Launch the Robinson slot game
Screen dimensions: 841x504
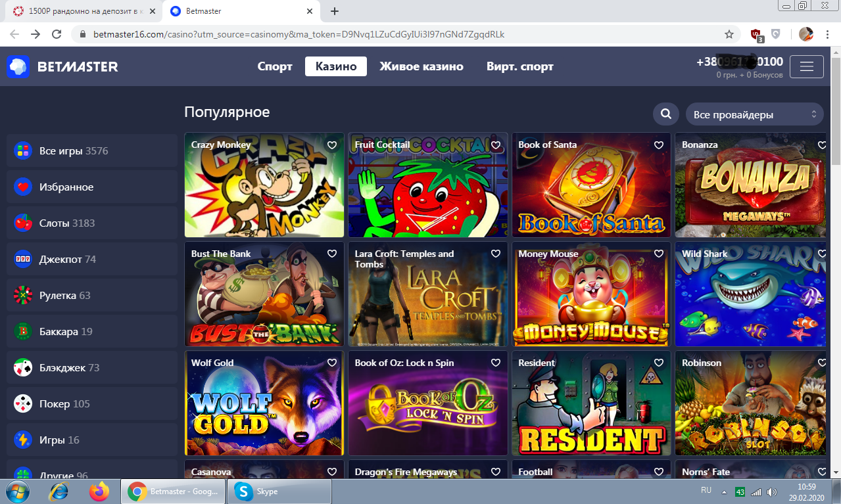tap(751, 403)
